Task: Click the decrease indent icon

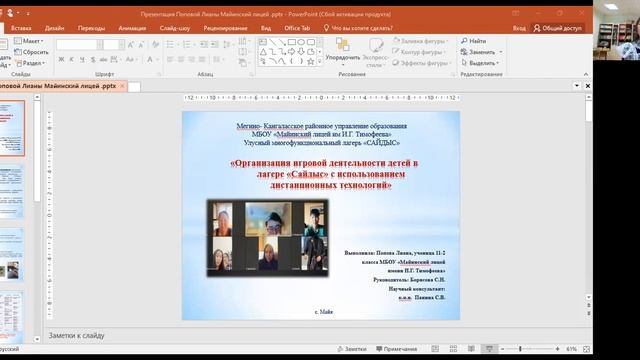Action: click(x=204, y=44)
